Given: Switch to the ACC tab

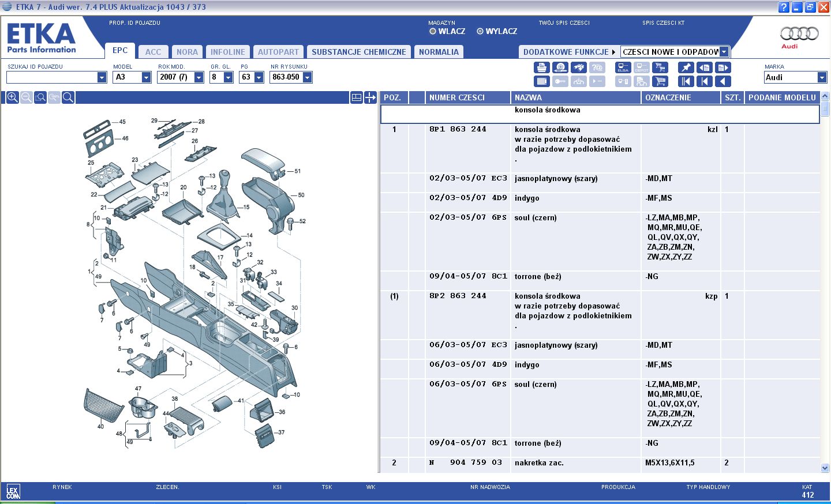Looking at the screenshot, I should click(154, 52).
